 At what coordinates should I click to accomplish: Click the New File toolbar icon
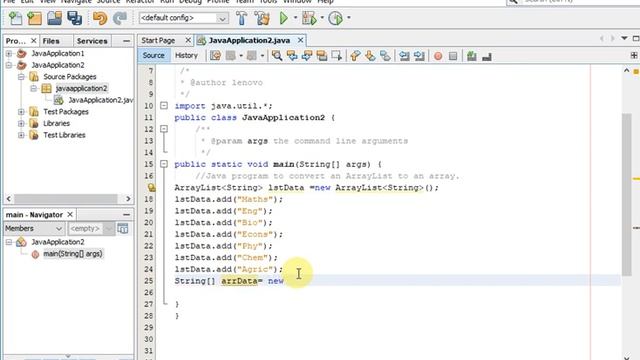(15, 18)
